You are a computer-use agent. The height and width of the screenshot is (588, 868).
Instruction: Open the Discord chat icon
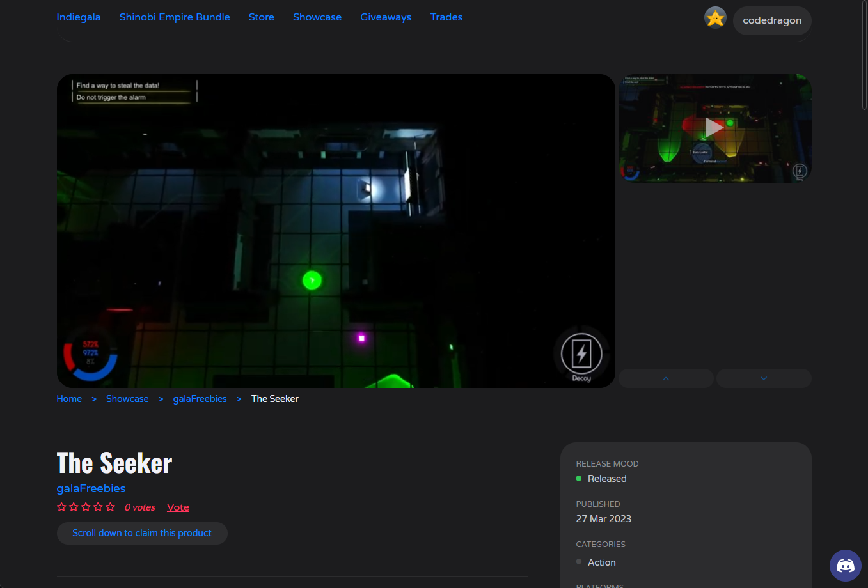pyautogui.click(x=846, y=566)
